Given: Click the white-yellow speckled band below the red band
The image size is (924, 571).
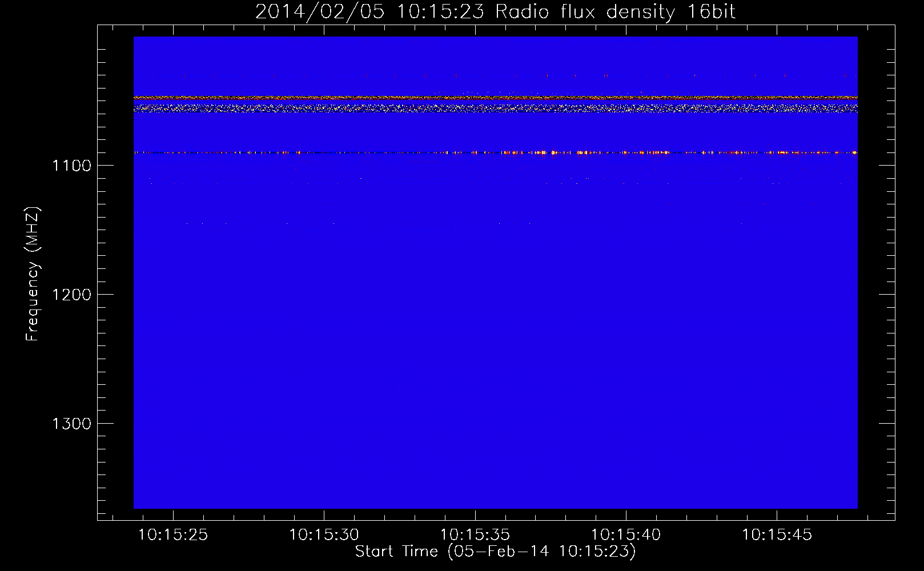Looking at the screenshot, I should (x=495, y=108).
